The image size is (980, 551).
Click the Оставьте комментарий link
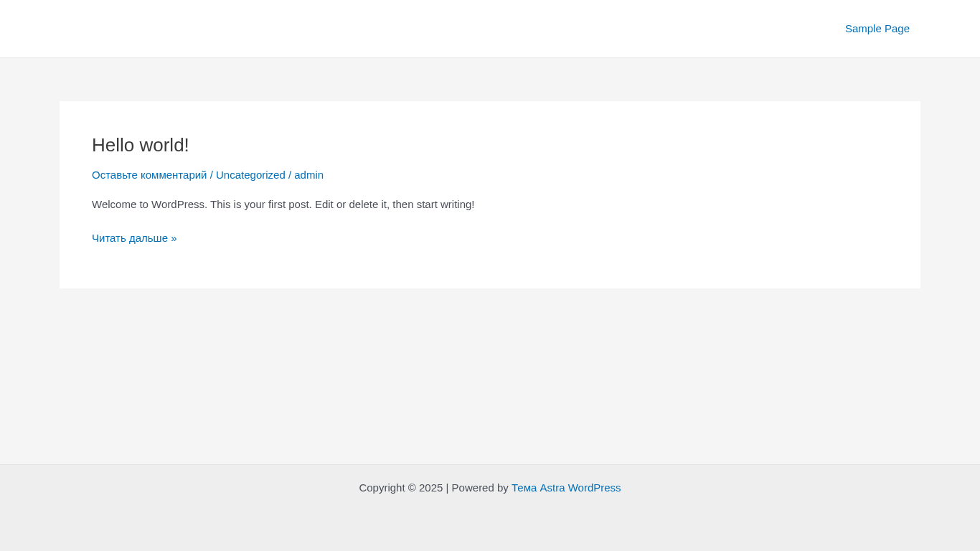point(149,175)
